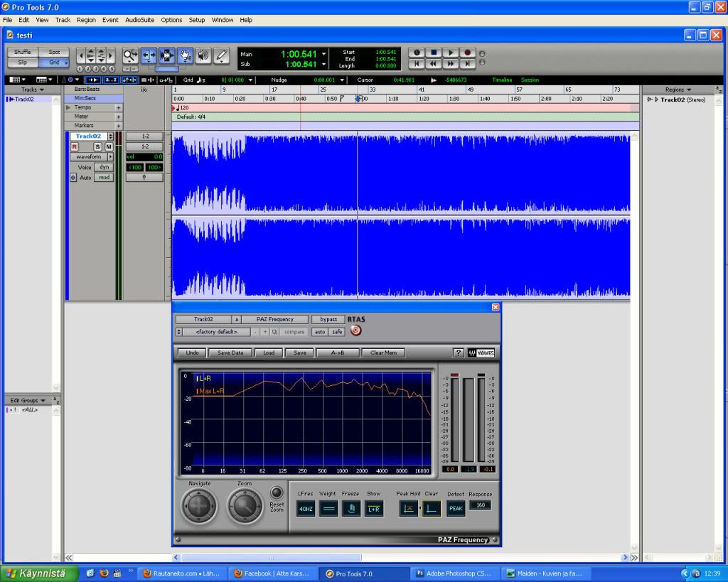Click the PAZ Freeze button
Image resolution: width=728 pixels, height=582 pixels.
point(351,509)
